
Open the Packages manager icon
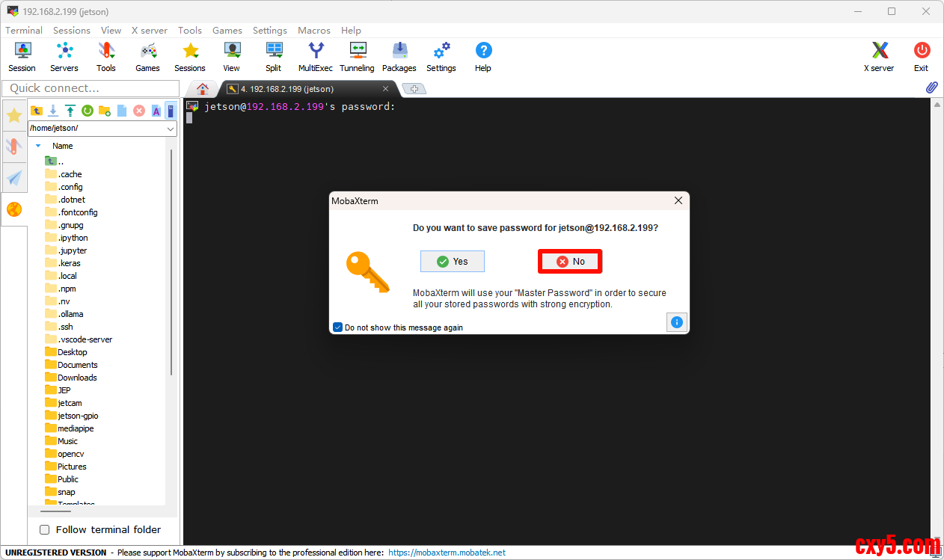399,57
